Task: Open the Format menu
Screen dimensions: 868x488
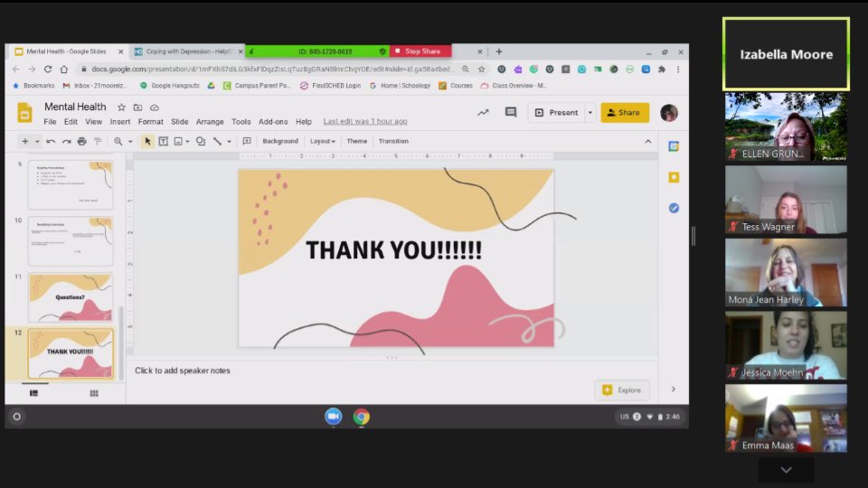Action: tap(151, 121)
